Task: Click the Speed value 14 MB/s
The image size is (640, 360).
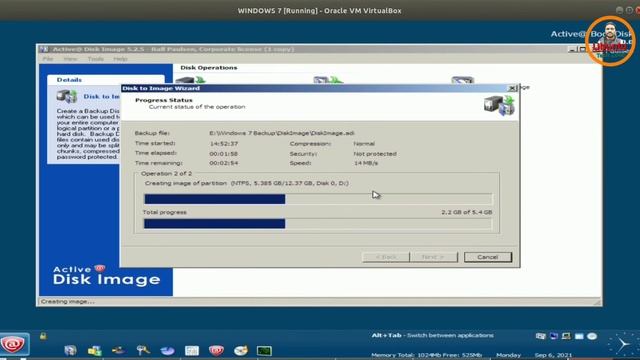Action: pos(366,163)
